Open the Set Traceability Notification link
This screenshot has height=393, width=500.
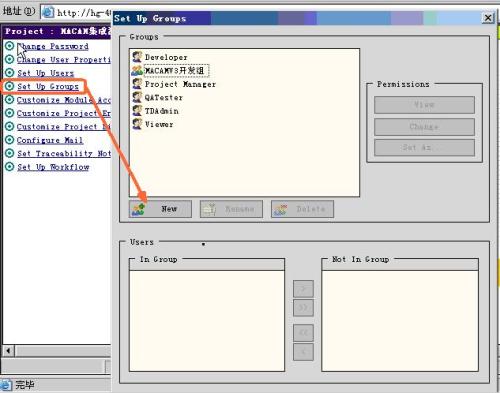tap(64, 153)
